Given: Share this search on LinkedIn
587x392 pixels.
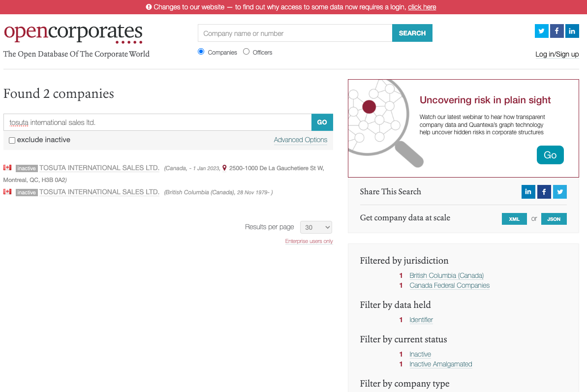Looking at the screenshot, I should point(528,192).
